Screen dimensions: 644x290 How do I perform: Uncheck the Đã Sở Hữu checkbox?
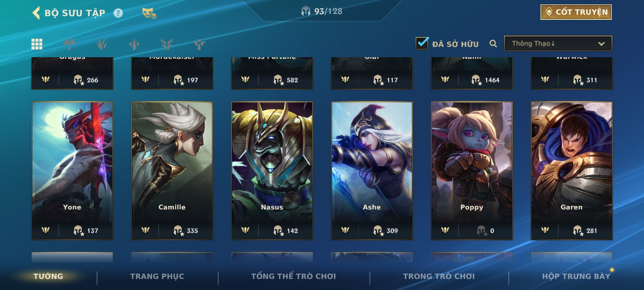[422, 43]
